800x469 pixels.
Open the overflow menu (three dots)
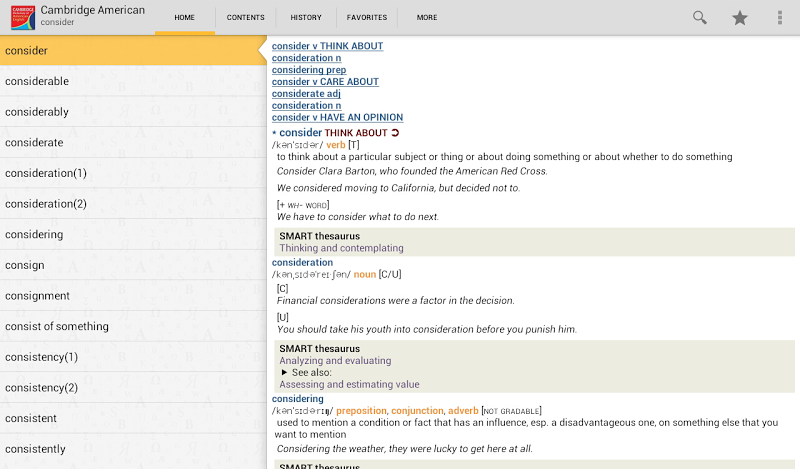(x=780, y=17)
